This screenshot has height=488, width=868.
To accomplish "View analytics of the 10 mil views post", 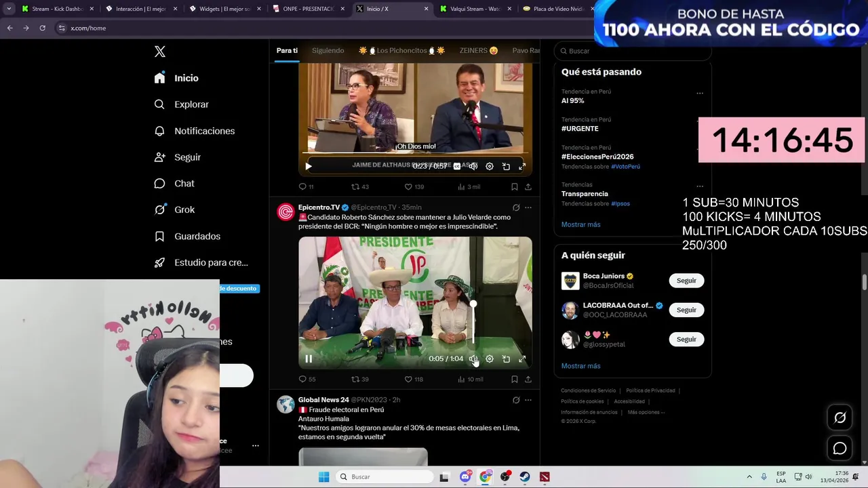I will click(x=470, y=380).
